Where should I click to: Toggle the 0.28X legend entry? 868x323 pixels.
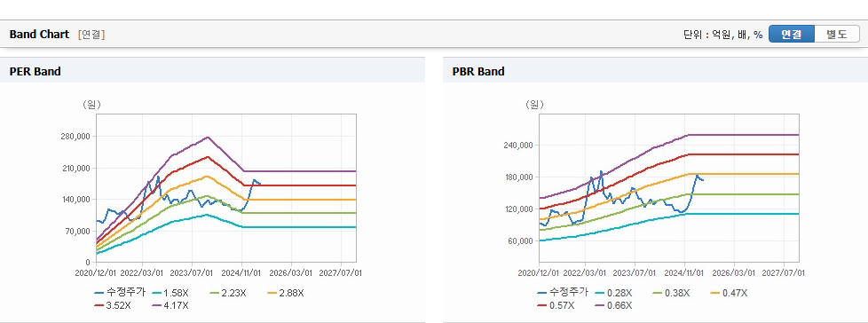tap(613, 293)
